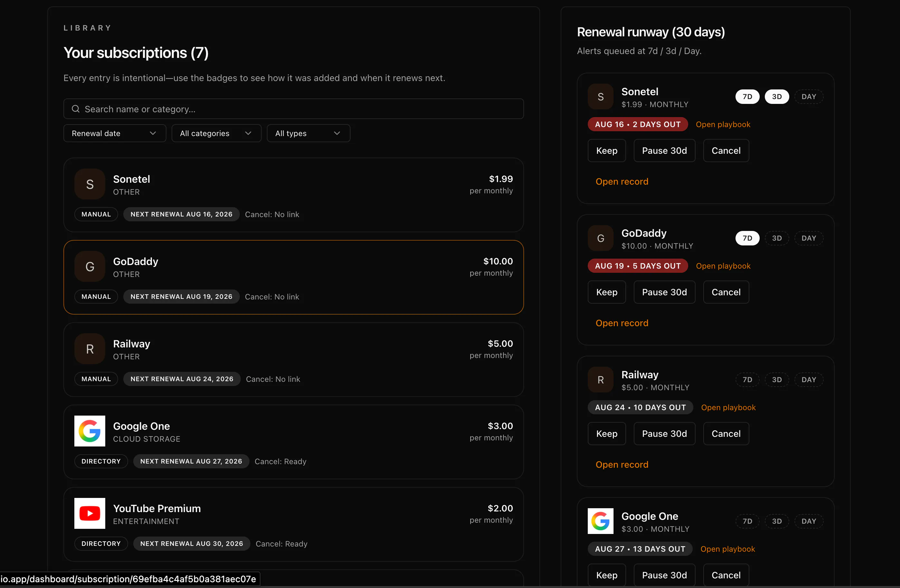Cancel the Google One subscription
Image resolution: width=900 pixels, height=588 pixels.
pos(726,575)
